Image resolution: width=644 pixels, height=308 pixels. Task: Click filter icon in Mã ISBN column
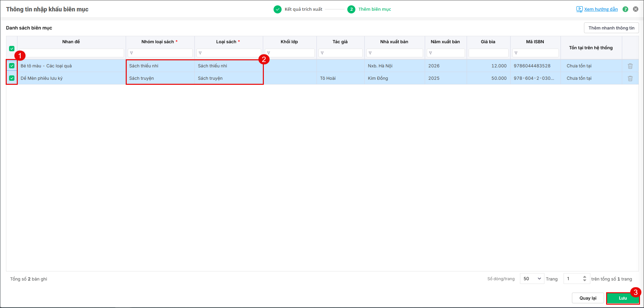tap(516, 53)
